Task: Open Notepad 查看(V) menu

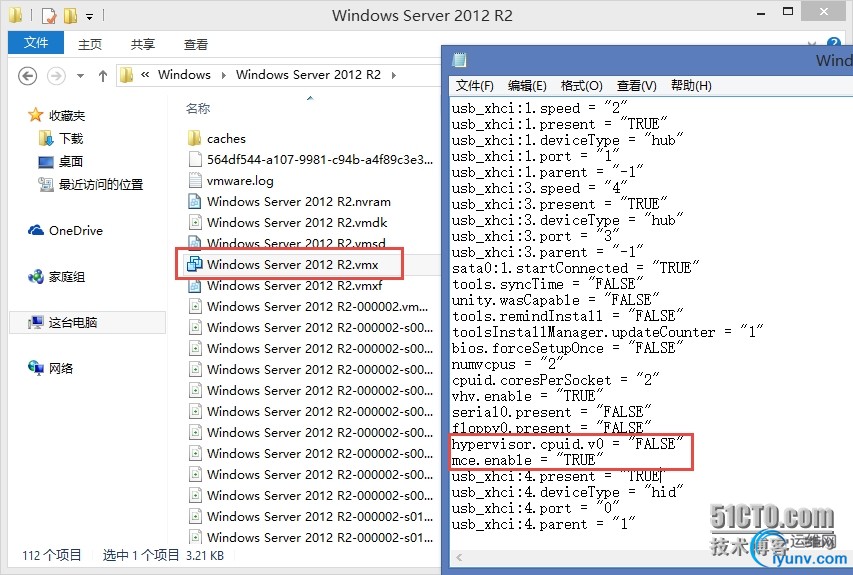Action: point(636,85)
